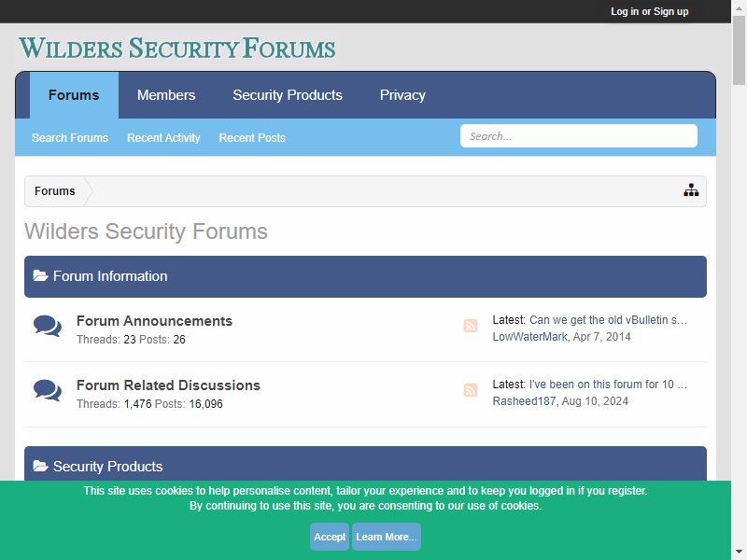Click the 'Threads: 23 Posts: 26' stats text
Viewport: 747px width, 560px height.
tap(131, 340)
